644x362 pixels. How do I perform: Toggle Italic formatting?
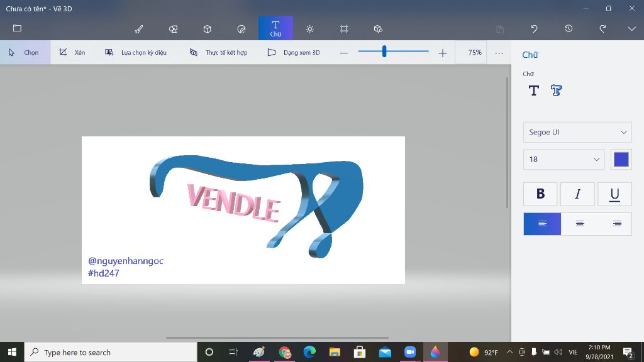tap(577, 194)
